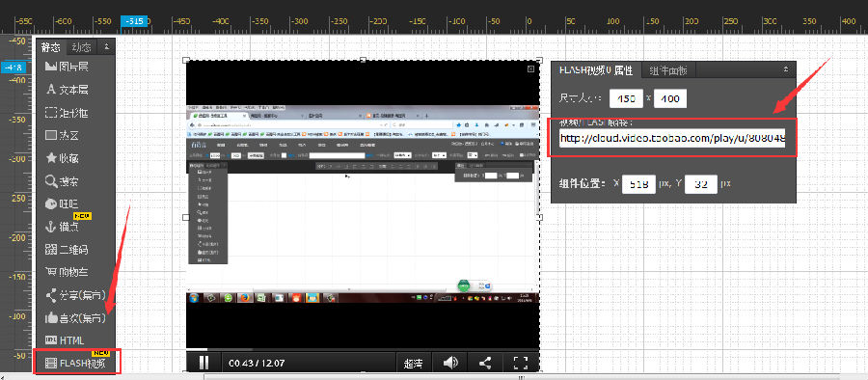Select the 文本层 text layer tool

click(x=67, y=89)
